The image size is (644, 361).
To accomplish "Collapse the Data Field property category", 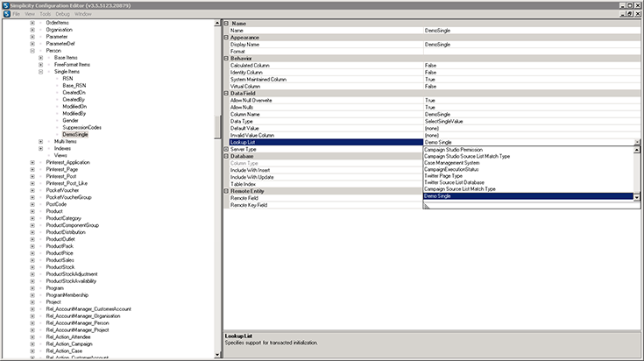I will point(226,93).
